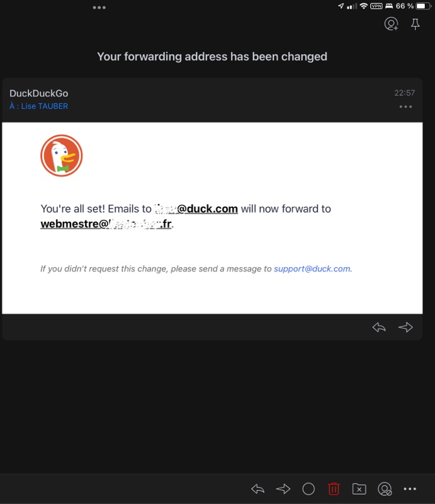
Task: Open the three-dot menu under 22:57
Action: [405, 106]
